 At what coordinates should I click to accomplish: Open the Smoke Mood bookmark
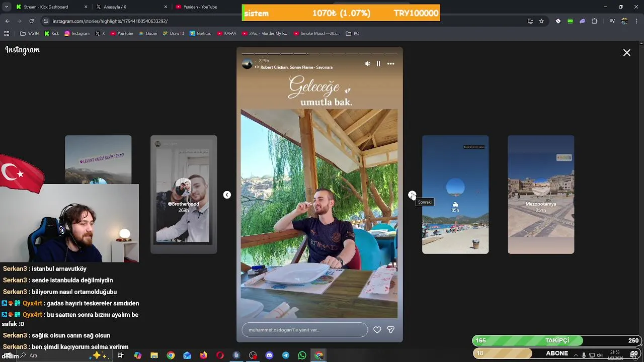[x=316, y=34]
